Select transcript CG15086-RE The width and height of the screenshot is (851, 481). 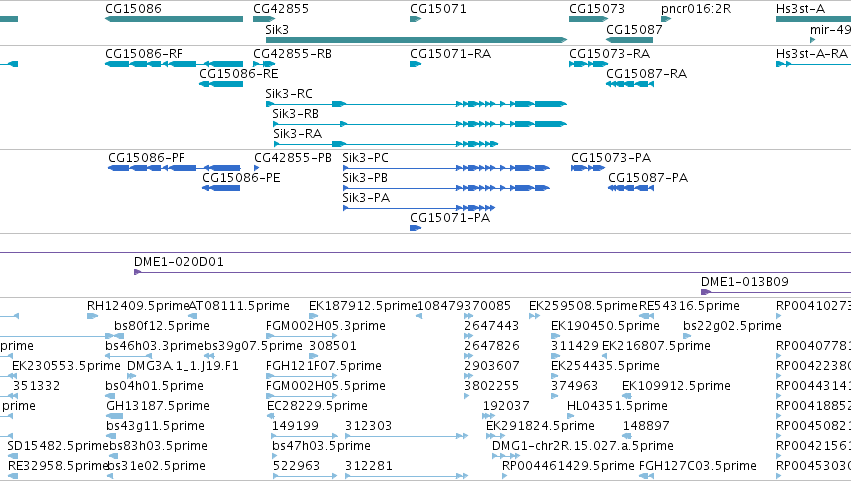221,84
